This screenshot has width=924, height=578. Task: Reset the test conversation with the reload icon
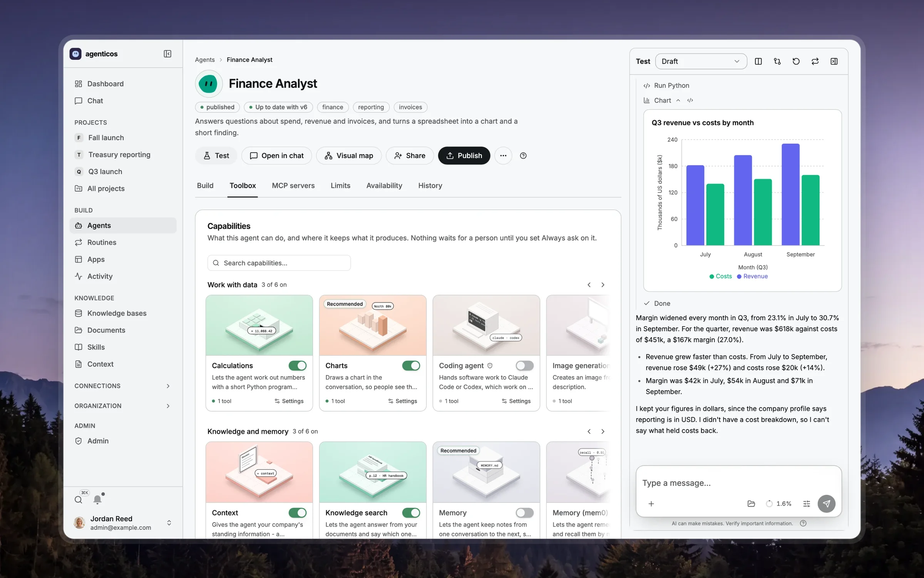796,61
